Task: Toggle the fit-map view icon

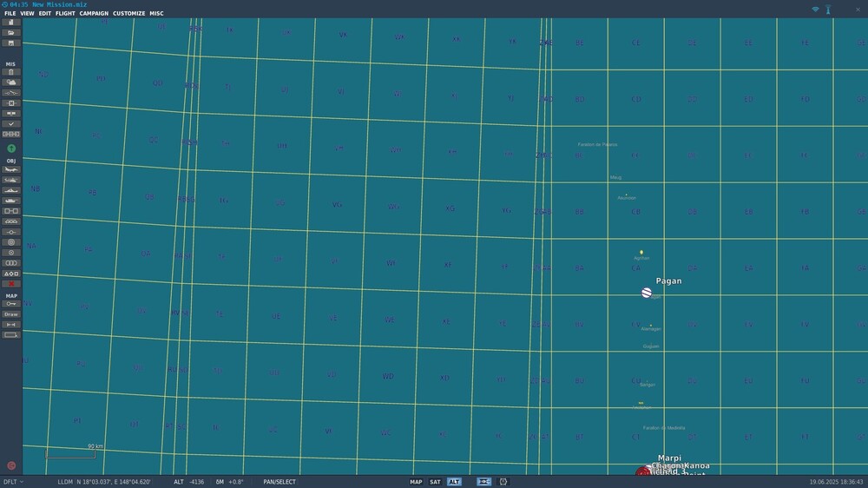Action: 483,482
